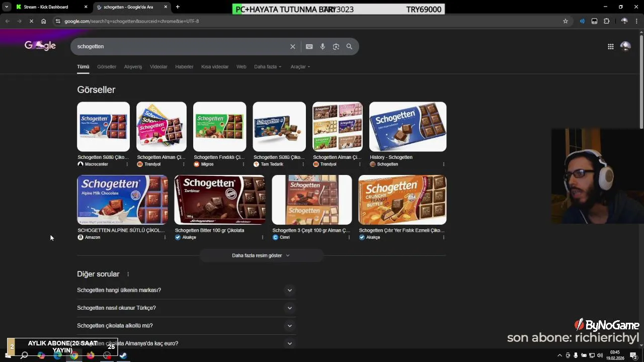Image resolution: width=644 pixels, height=362 pixels.
Task: Open Steam from the taskbar
Action: (x=123, y=355)
